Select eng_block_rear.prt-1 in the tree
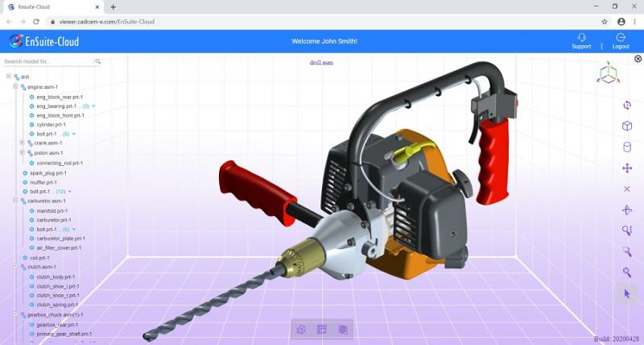Image resolution: width=644 pixels, height=345 pixels. [60, 97]
